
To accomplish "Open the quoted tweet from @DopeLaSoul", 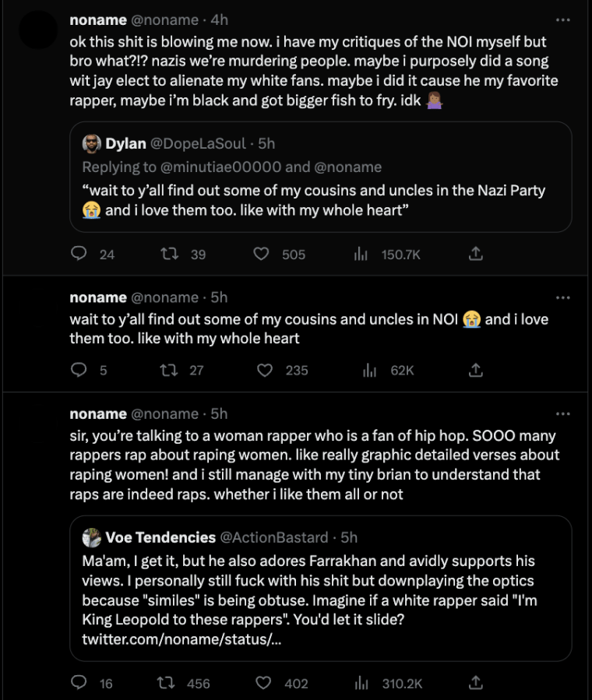I will pyautogui.click(x=321, y=177).
